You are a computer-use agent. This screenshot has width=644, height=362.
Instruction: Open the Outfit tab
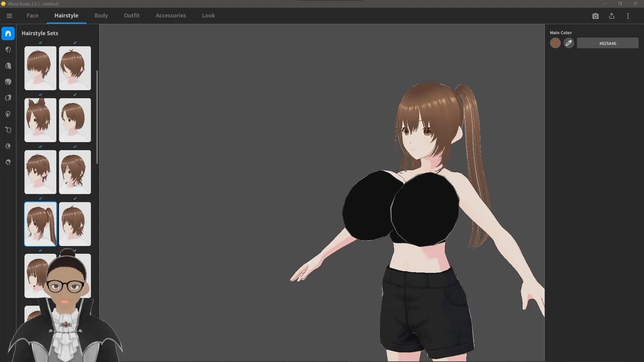[x=131, y=16]
